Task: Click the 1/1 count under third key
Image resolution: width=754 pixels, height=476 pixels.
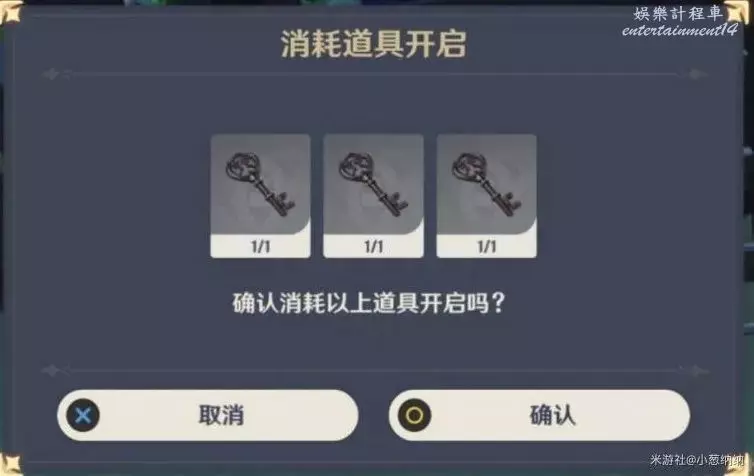Action: 486,247
